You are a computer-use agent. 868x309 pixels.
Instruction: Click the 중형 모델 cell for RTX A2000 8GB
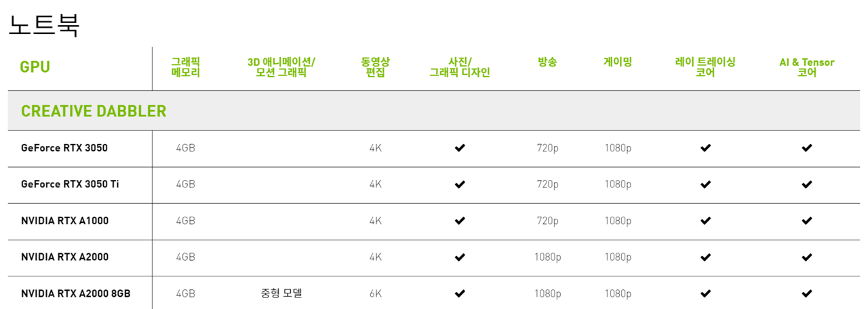point(281,293)
